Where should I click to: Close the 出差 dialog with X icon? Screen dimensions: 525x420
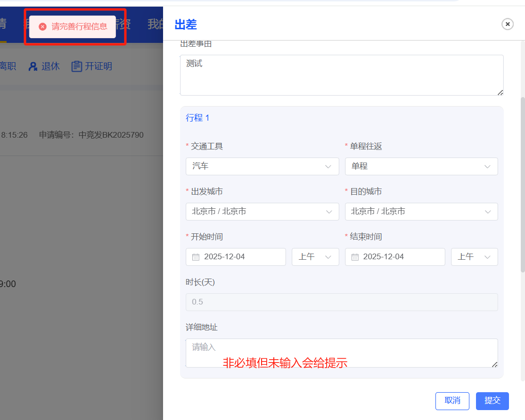(x=507, y=24)
